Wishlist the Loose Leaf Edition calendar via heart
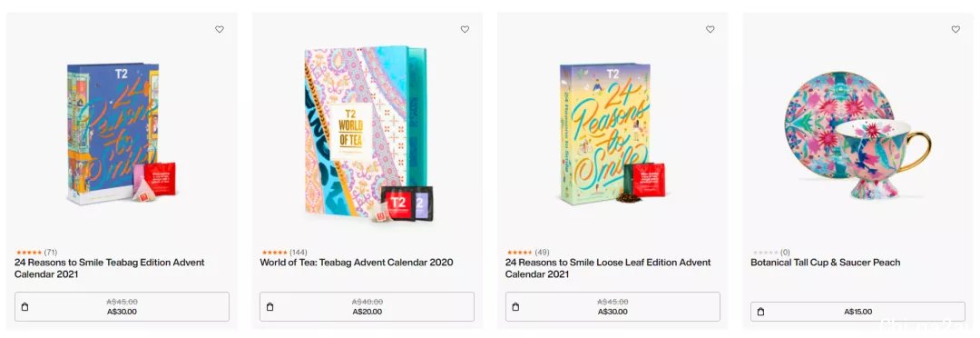980x338 pixels. [710, 29]
